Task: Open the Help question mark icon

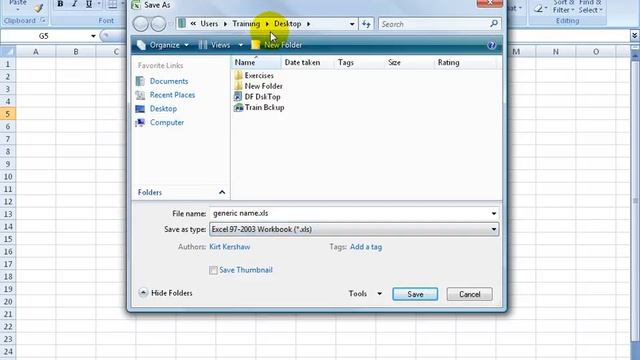Action: tap(492, 45)
